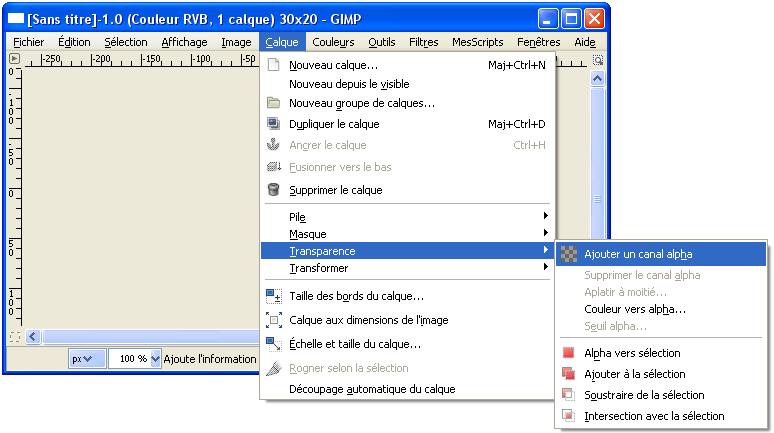Select Couleur vers alpha…
The image size is (774, 433).
coord(661,309)
